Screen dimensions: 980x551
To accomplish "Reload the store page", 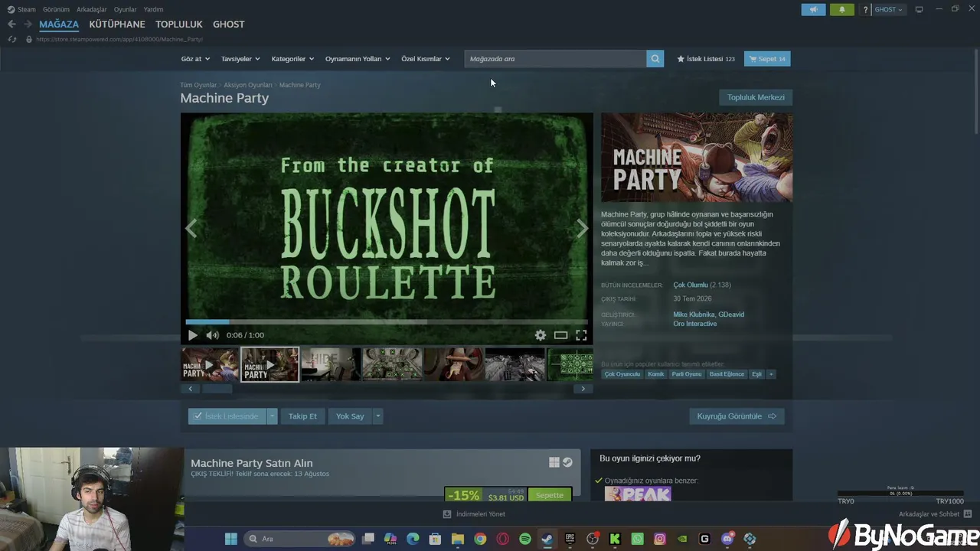I will (12, 39).
